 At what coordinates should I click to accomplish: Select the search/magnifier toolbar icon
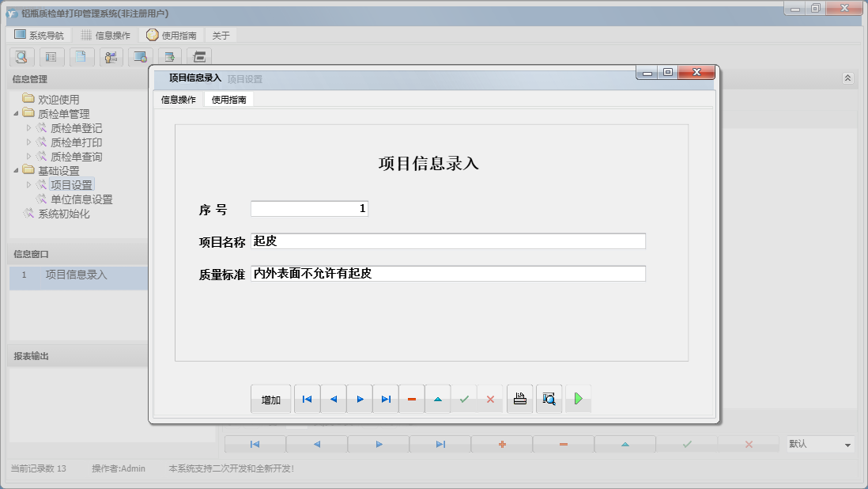click(21, 57)
